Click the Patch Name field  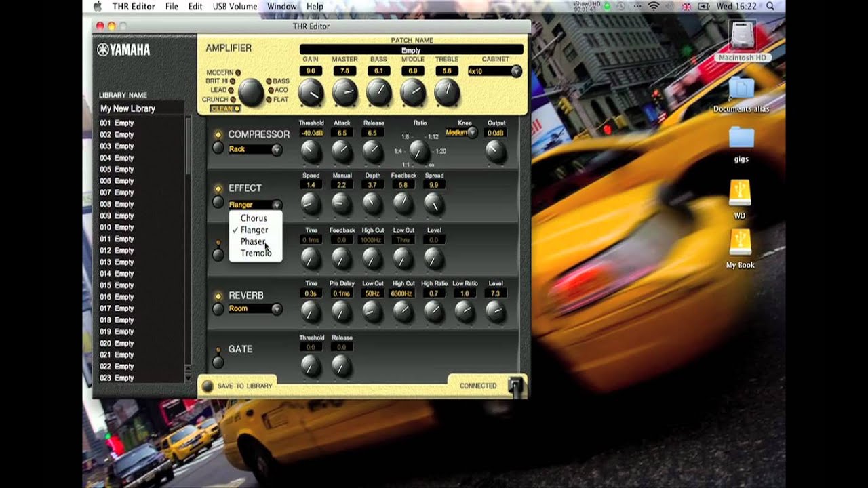(411, 49)
